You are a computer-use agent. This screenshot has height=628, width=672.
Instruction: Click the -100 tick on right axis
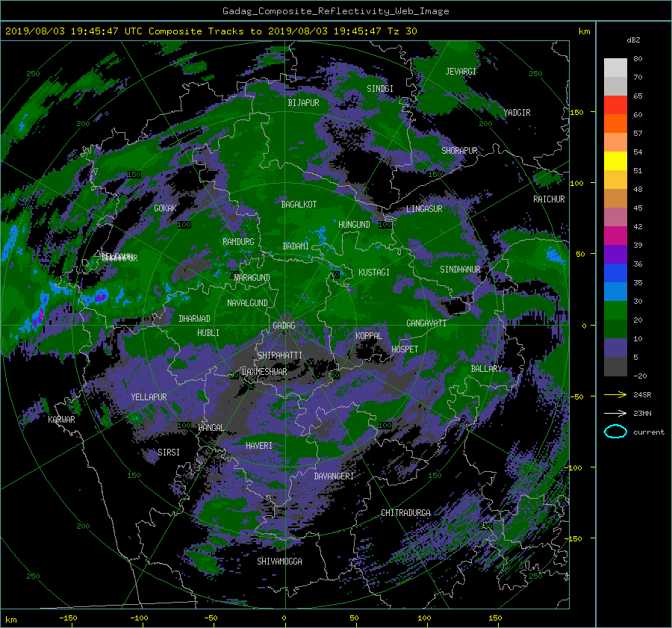[574, 467]
